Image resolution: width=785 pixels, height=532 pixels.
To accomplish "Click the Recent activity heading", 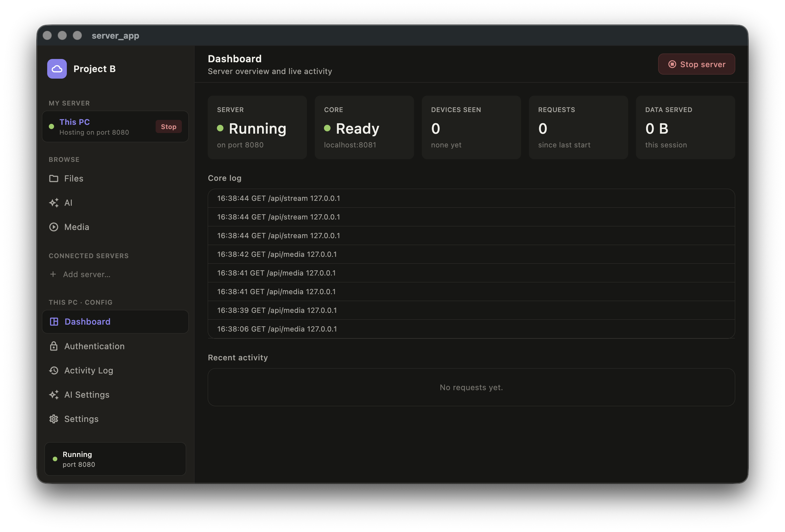I will (238, 357).
